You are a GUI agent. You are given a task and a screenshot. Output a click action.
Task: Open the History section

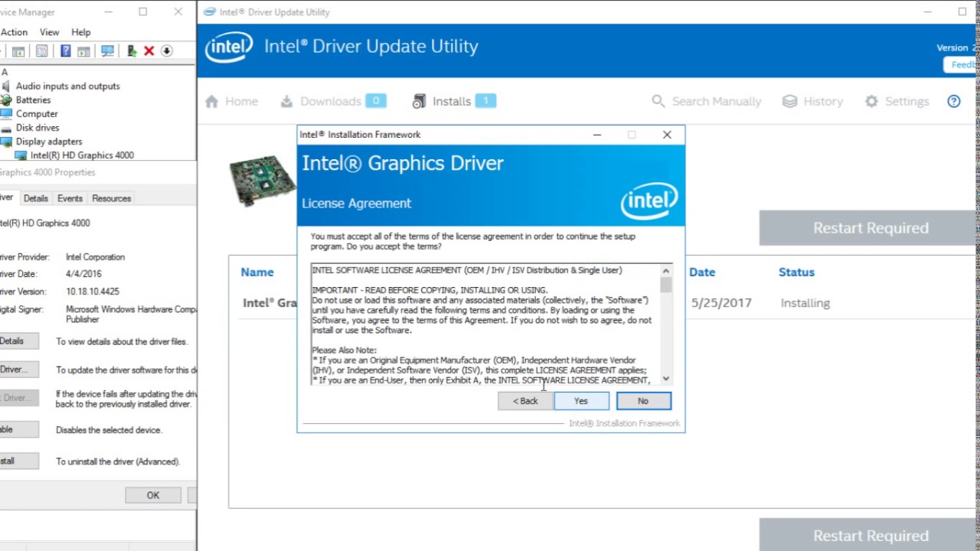(812, 101)
